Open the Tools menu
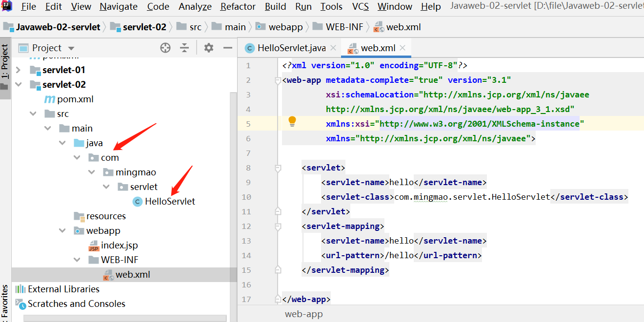 pyautogui.click(x=331, y=6)
